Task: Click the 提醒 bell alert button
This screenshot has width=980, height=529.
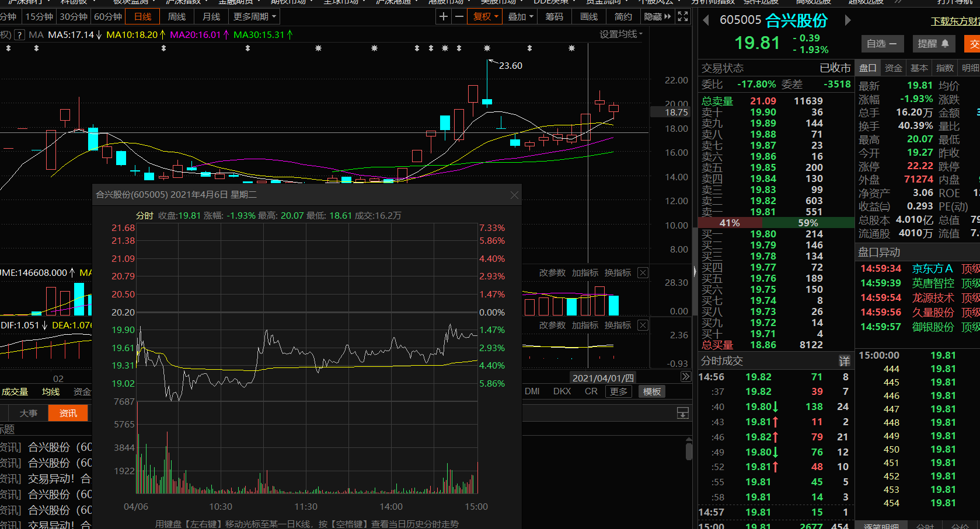Action: pyautogui.click(x=933, y=44)
